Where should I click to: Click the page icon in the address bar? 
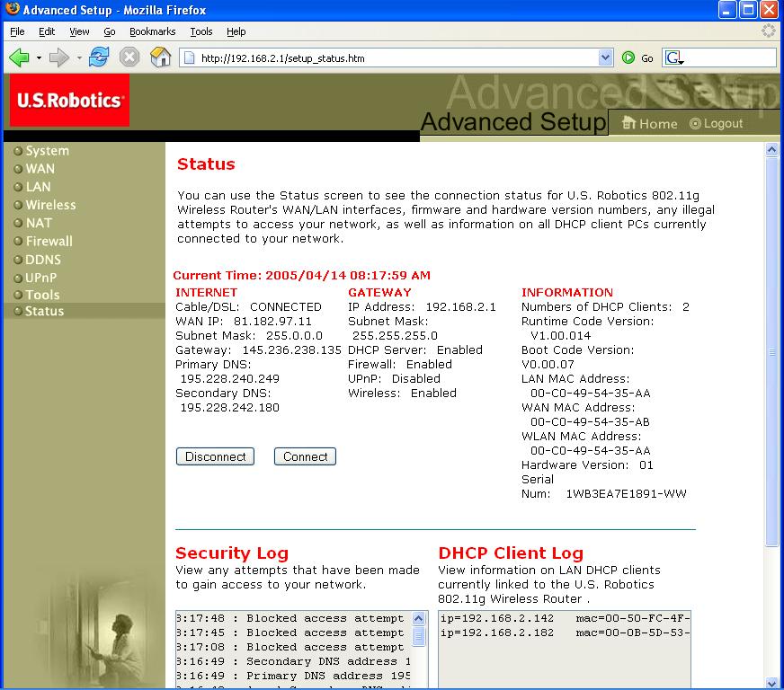(x=190, y=58)
